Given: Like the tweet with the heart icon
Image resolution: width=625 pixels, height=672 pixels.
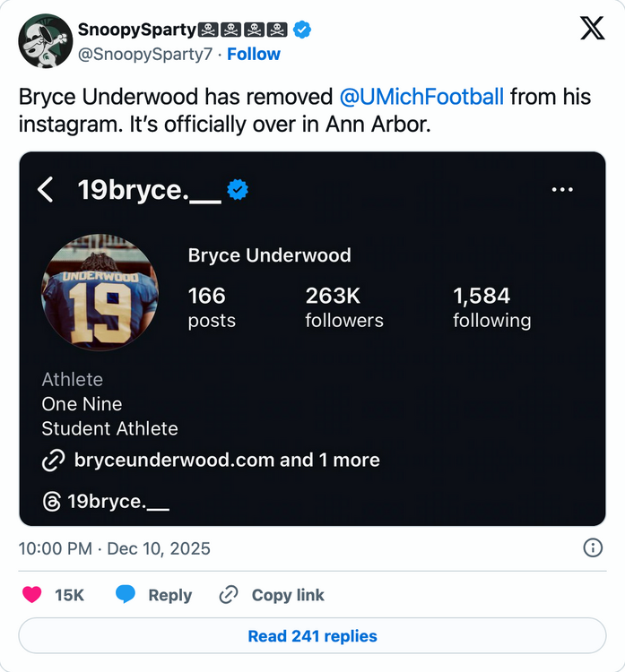Looking at the screenshot, I should pos(32,595).
